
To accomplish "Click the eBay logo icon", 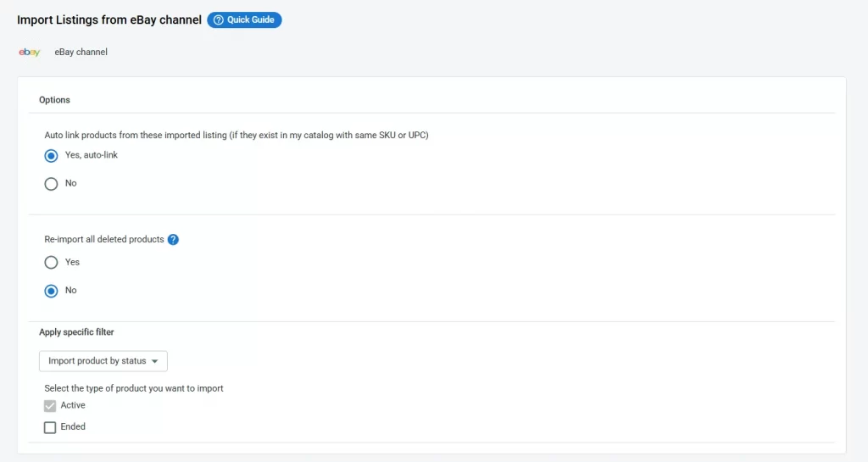I will pyautogui.click(x=30, y=53).
